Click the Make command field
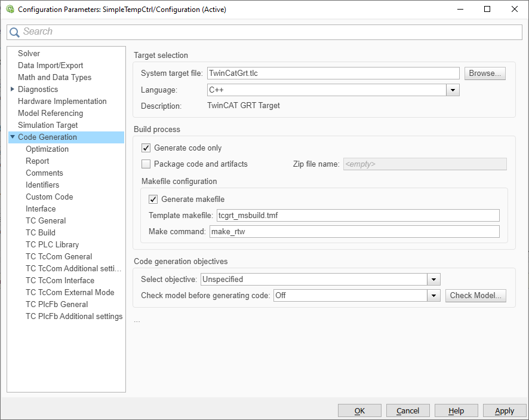529x420 pixels. click(x=354, y=232)
